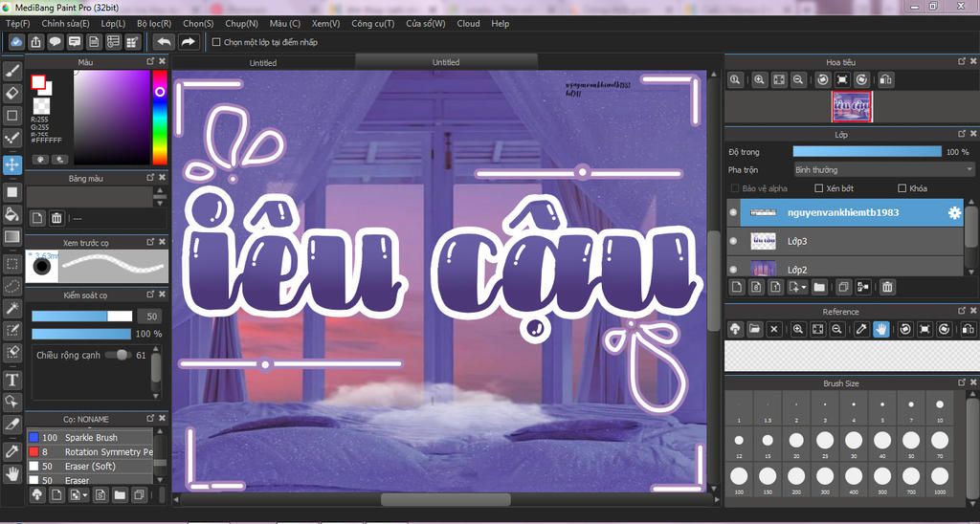
Task: Click the Độ trong opacity slider
Action: point(867,152)
